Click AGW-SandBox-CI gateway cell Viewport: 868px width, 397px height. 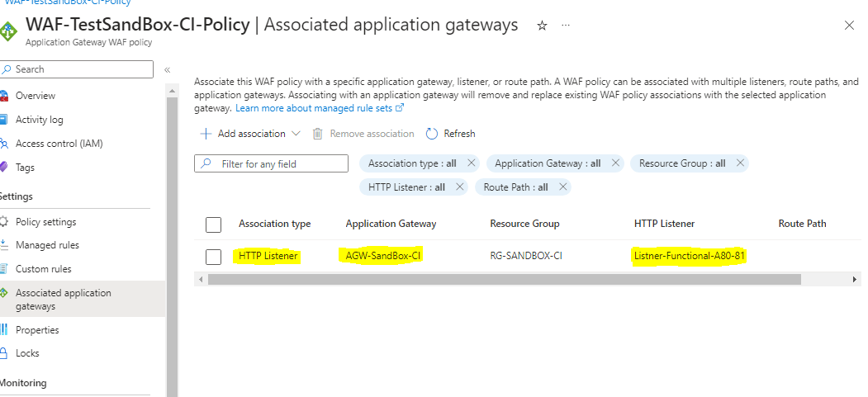384,256
